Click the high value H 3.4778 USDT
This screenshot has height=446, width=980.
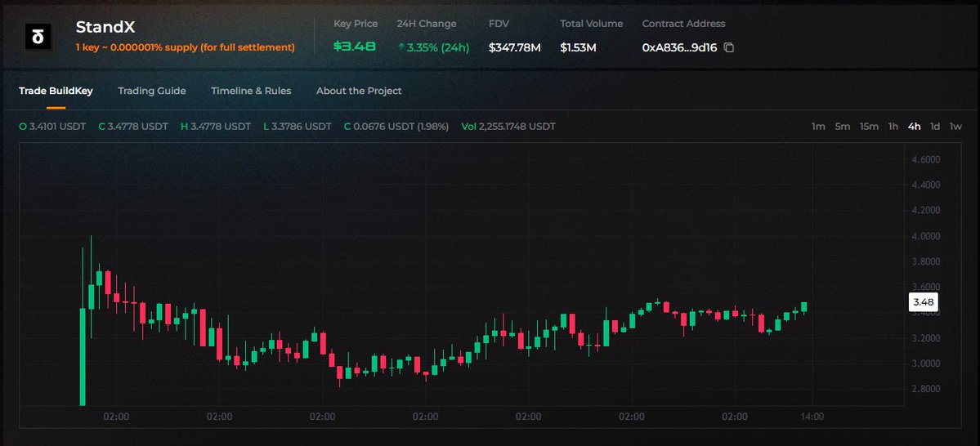[x=216, y=126]
